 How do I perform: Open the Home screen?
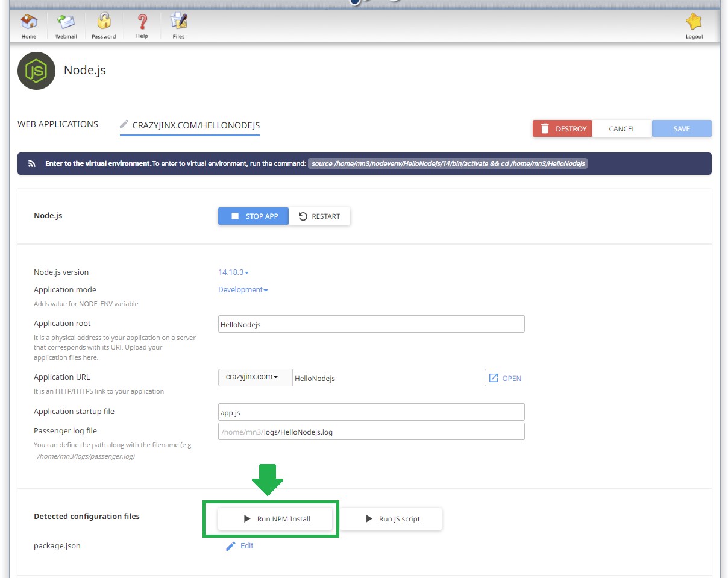pyautogui.click(x=28, y=24)
